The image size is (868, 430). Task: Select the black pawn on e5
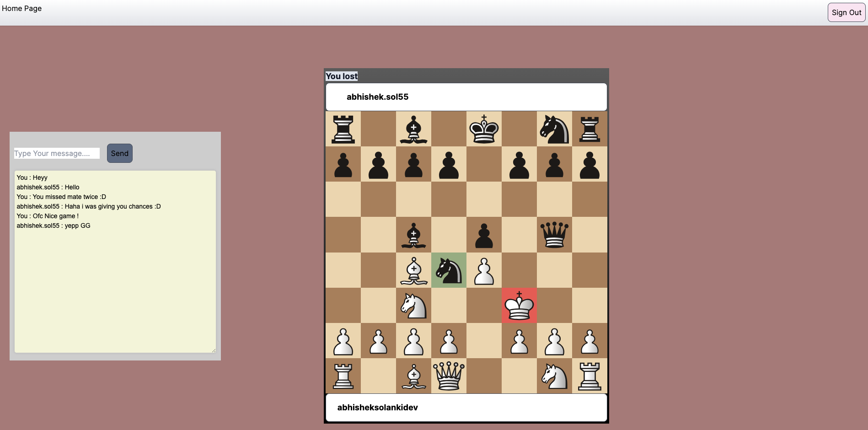(x=484, y=235)
